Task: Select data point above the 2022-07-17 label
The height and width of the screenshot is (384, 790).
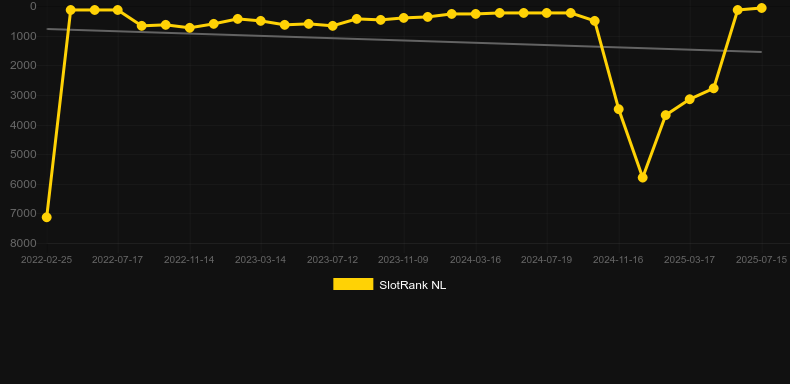Action: (x=118, y=10)
